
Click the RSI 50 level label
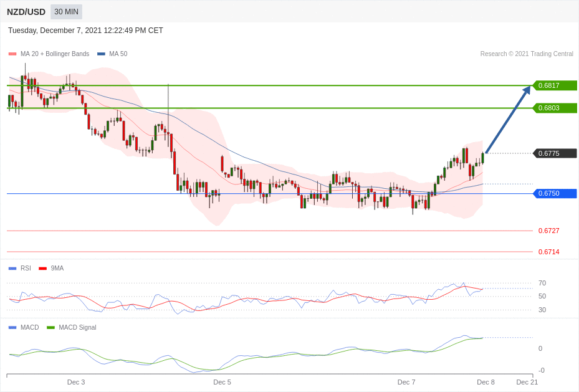click(542, 296)
